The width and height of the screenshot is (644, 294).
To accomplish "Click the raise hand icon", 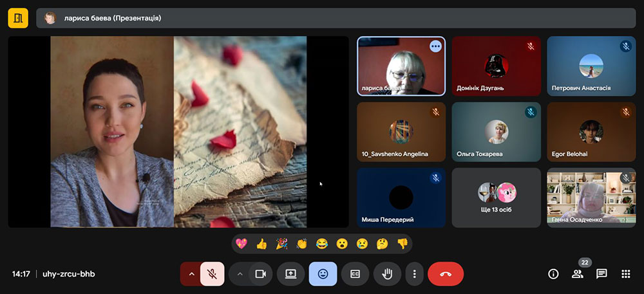I will pyautogui.click(x=387, y=273).
